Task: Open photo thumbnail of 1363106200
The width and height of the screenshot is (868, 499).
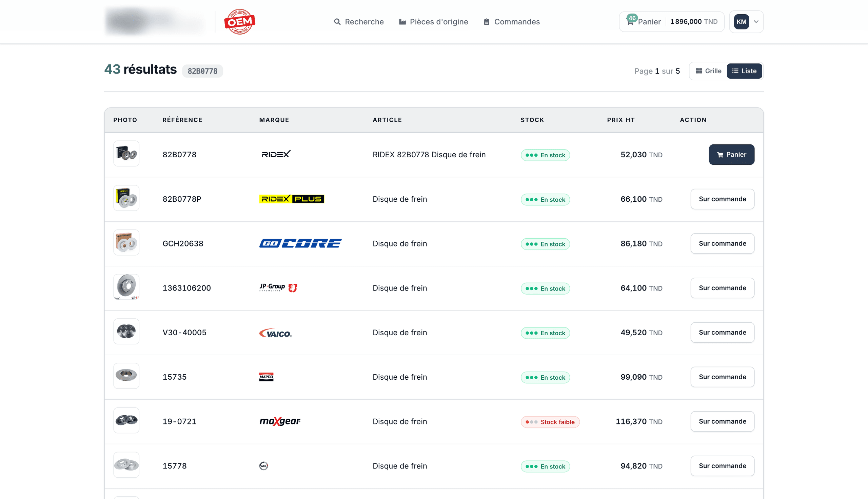Action: 126,287
